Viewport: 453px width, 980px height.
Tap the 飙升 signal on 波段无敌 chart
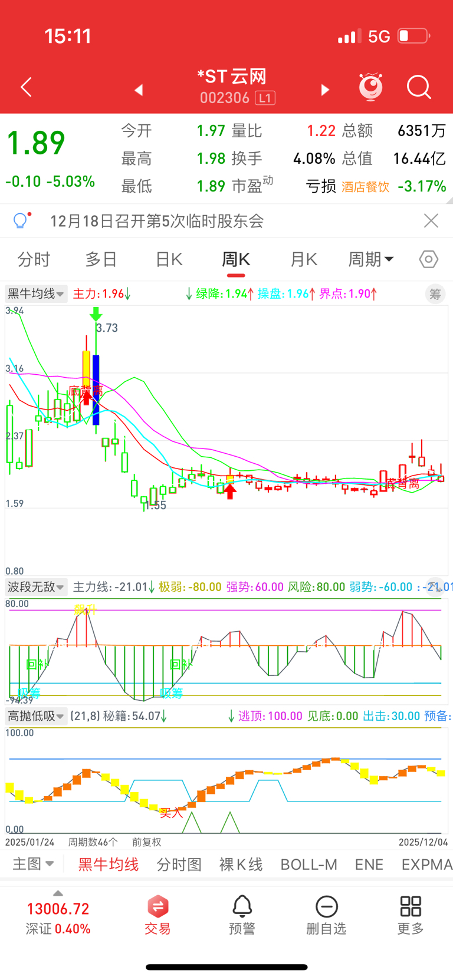85,610
